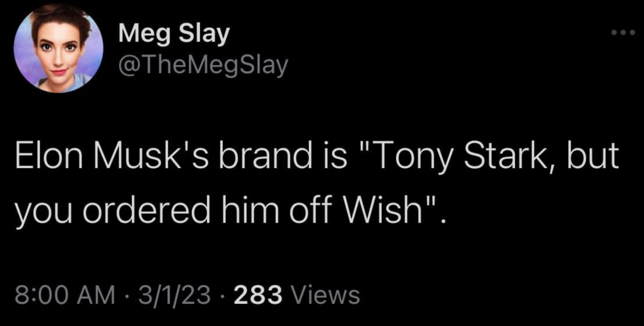Screen dimensions: 644x326
Task: Click the word "ordered" in tweet
Action: [147, 211]
